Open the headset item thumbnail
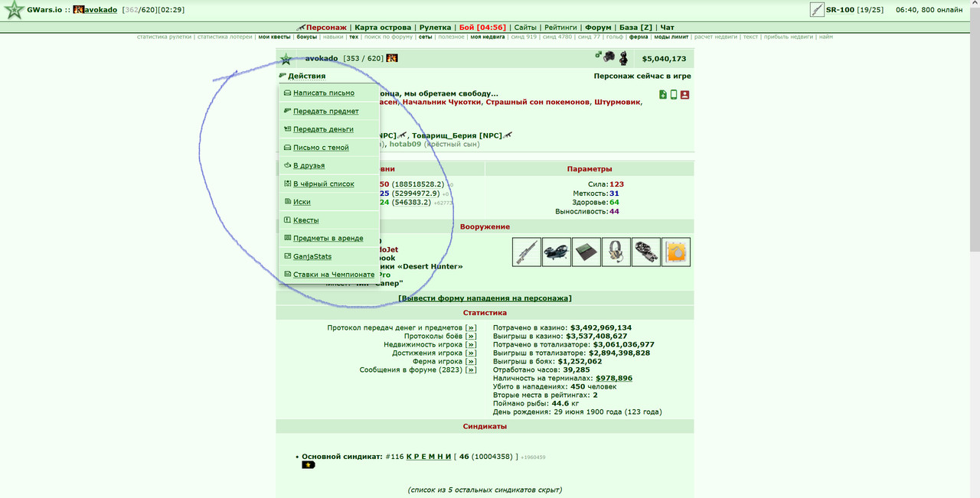Viewport: 980px width, 498px height. [616, 252]
